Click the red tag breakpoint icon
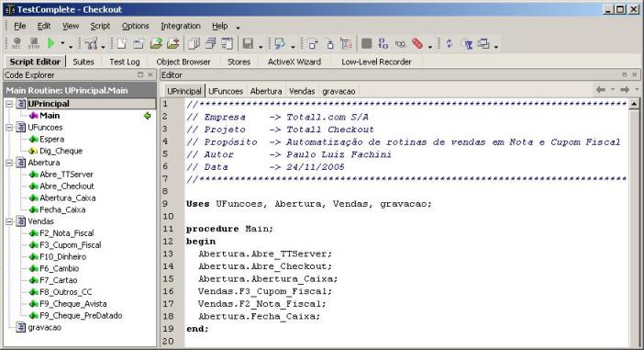The width and height of the screenshot is (644, 350). (417, 43)
